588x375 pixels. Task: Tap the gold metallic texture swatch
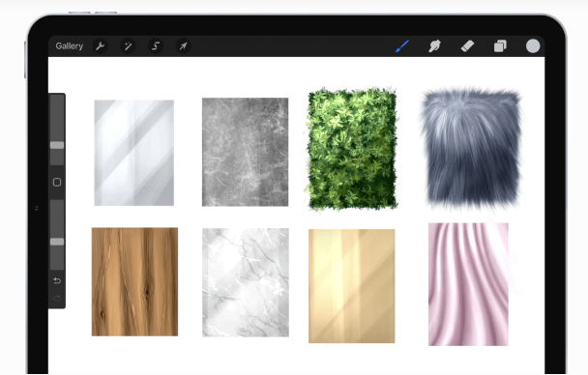352,286
